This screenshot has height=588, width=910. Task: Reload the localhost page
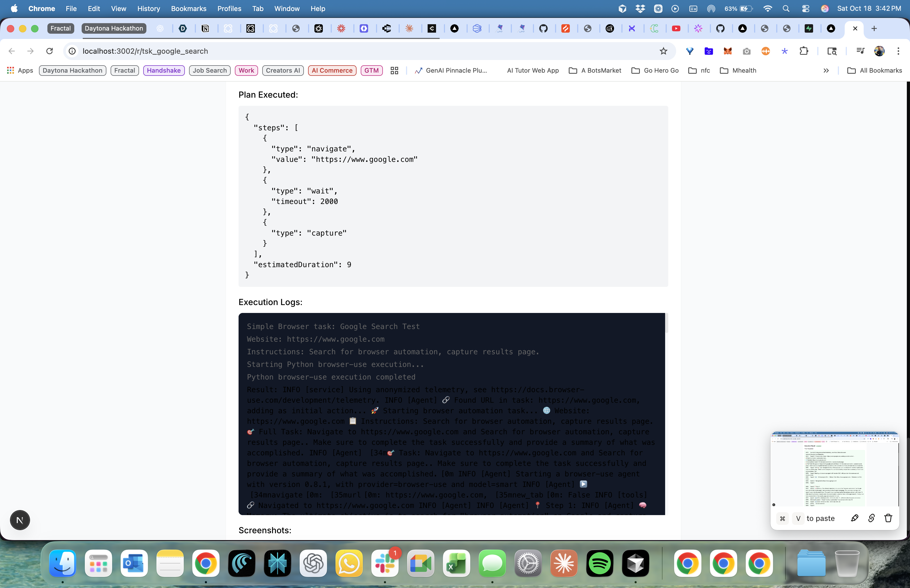[x=50, y=51]
